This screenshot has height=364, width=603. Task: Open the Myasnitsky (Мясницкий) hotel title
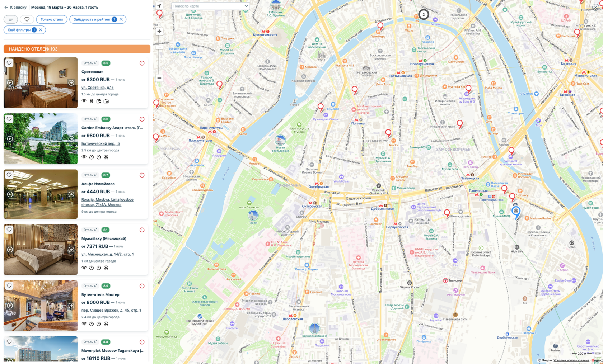(104, 238)
